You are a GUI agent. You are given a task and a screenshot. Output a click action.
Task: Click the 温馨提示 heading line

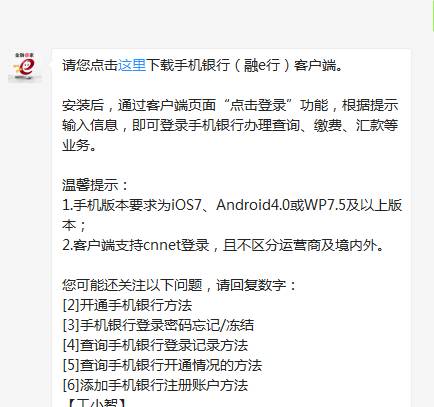95,185
